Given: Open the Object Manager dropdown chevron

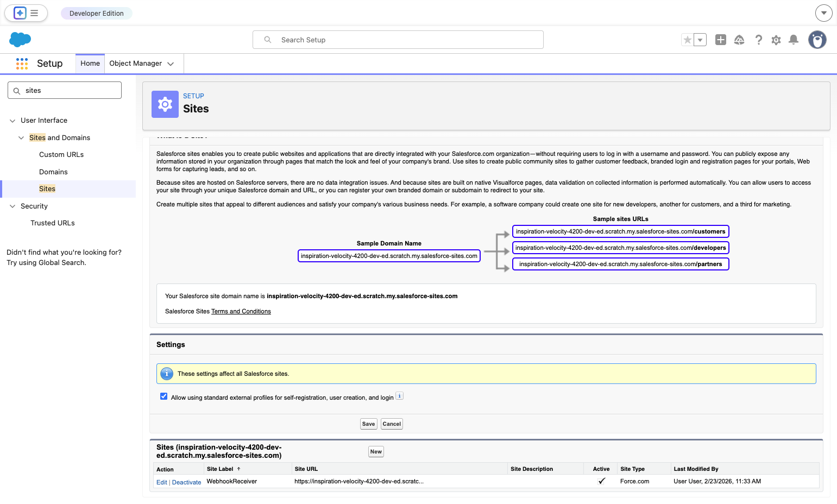Looking at the screenshot, I should pos(171,64).
